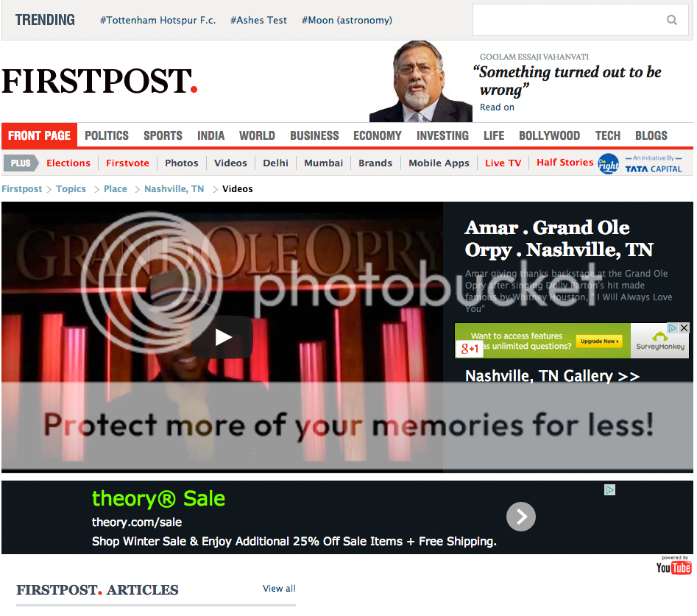Open the Politics section
697x616 pixels.
pyautogui.click(x=107, y=135)
